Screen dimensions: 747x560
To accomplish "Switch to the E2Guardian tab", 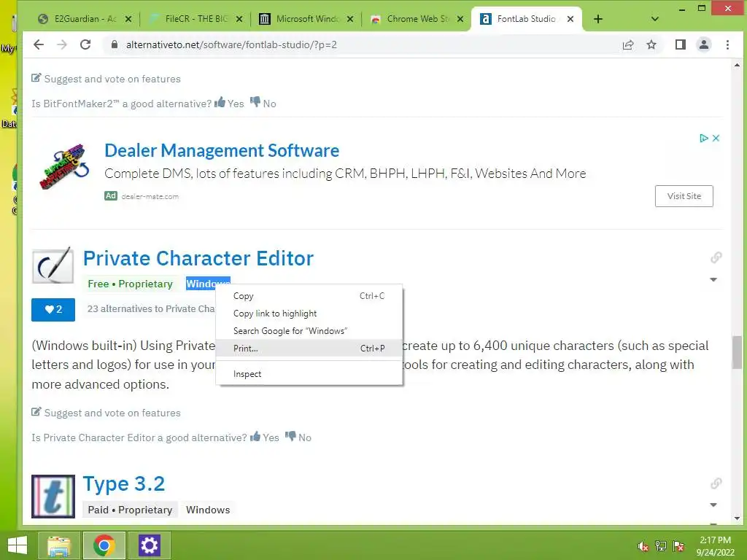I will 85,19.
